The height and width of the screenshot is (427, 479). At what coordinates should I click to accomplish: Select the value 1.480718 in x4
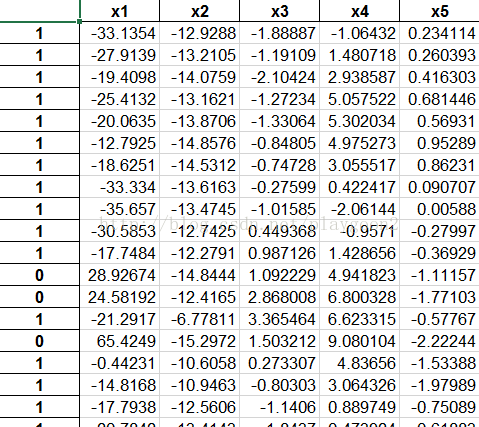360,55
